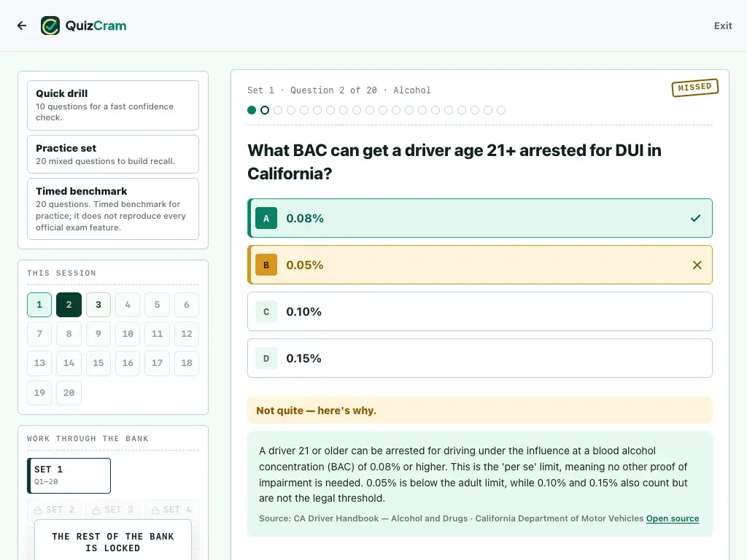This screenshot has height=560, width=747.
Task: Click the QuizCram checkmark logo
Action: pos(50,26)
